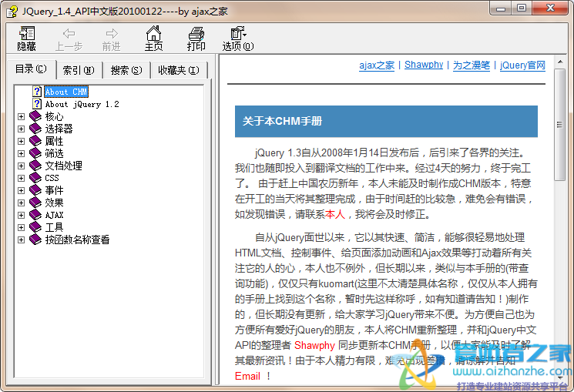Click the question-mark icon beside About jQuery 1.2

click(x=37, y=104)
